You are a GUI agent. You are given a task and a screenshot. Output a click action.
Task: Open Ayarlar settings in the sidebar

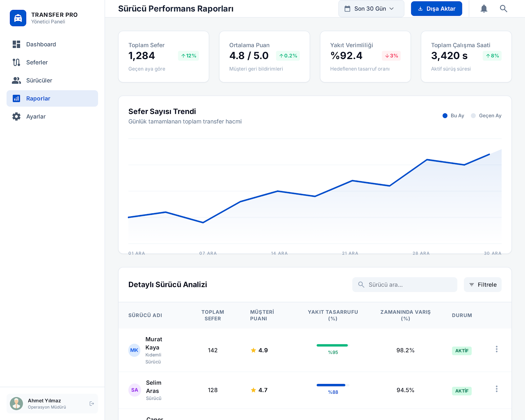(36, 116)
